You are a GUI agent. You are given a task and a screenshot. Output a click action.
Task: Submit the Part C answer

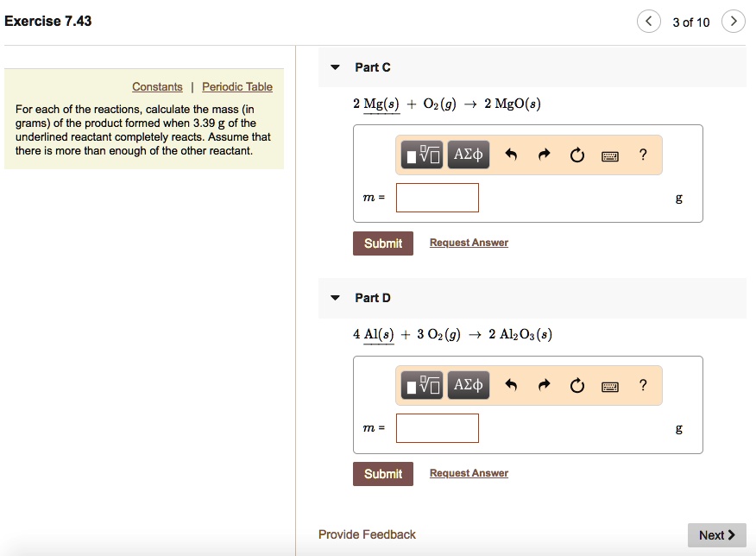pos(382,243)
